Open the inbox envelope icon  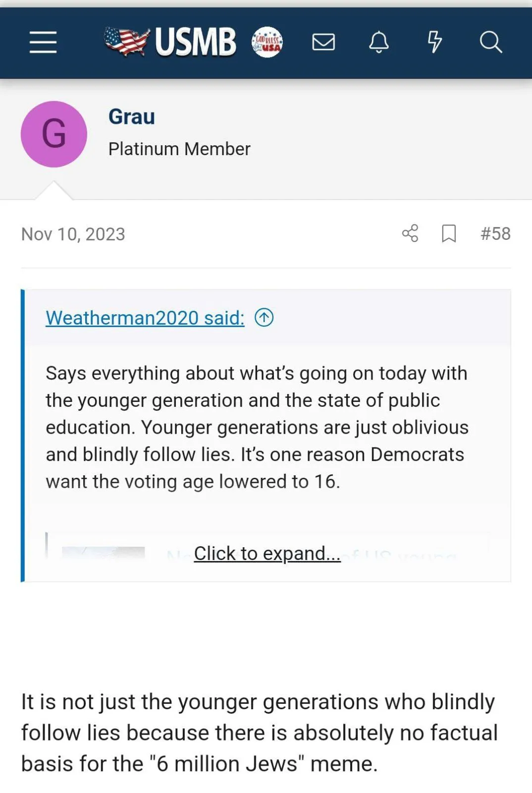point(323,42)
